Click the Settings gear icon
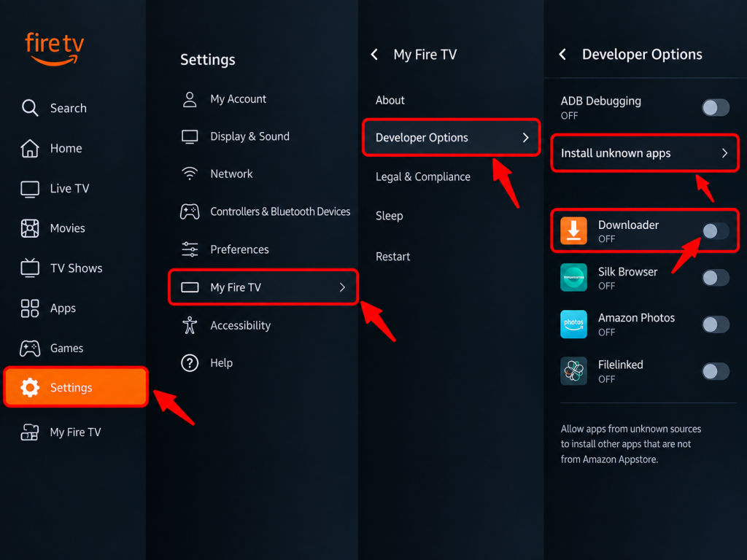 30,387
